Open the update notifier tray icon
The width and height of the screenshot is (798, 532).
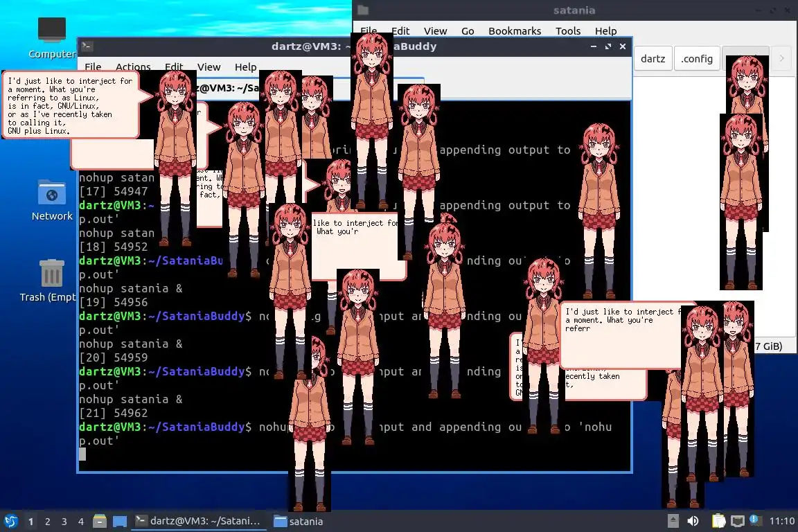[x=756, y=520]
